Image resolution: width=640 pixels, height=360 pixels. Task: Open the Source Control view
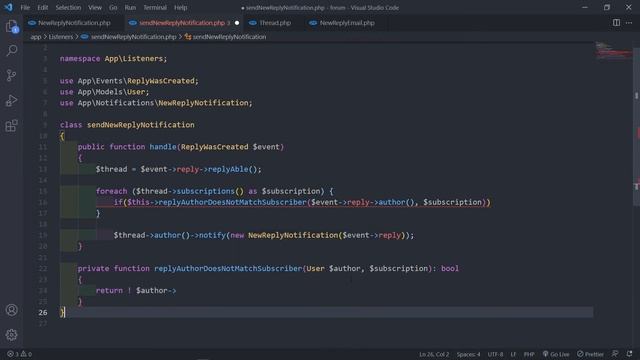tap(11, 76)
